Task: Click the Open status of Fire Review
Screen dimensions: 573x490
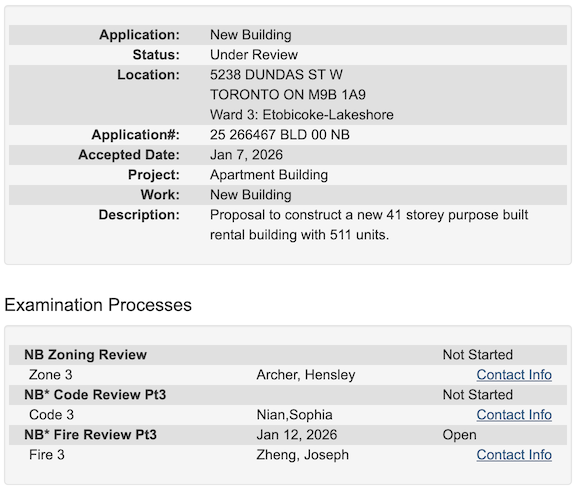Action: coord(459,435)
